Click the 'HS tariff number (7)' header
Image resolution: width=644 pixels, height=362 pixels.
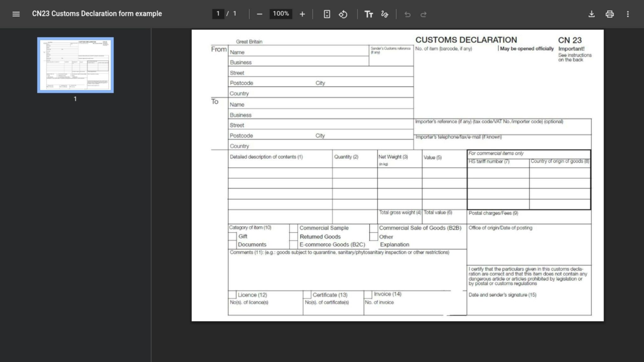tap(489, 162)
